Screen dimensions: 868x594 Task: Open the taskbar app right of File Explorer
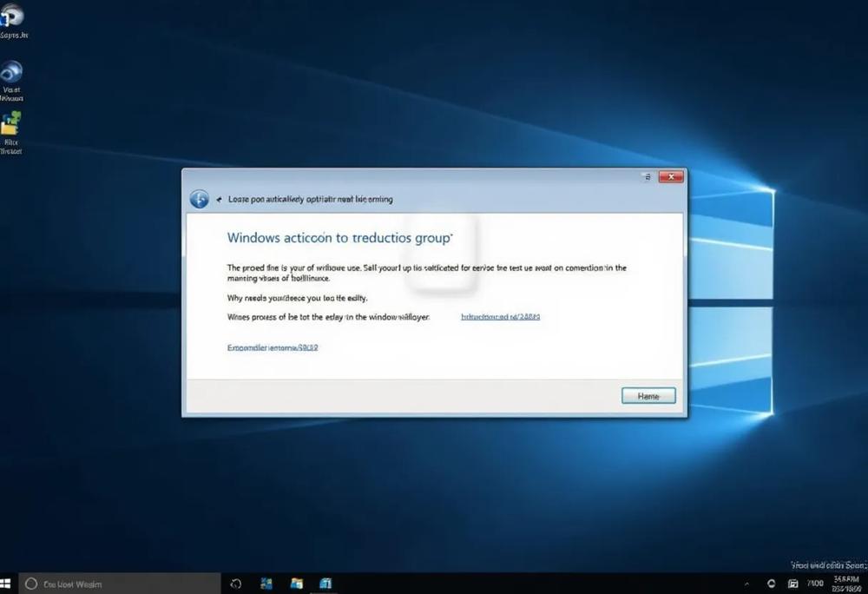coord(325,584)
